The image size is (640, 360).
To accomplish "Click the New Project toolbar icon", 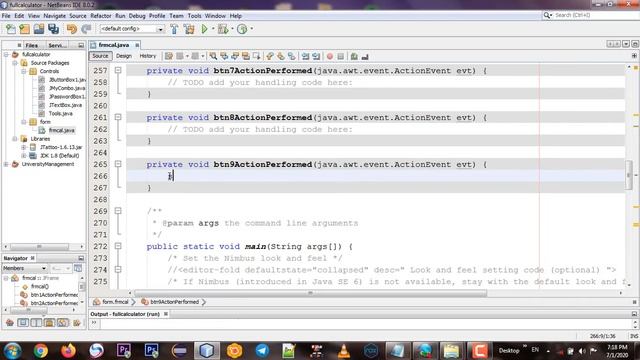I will [x=24, y=29].
